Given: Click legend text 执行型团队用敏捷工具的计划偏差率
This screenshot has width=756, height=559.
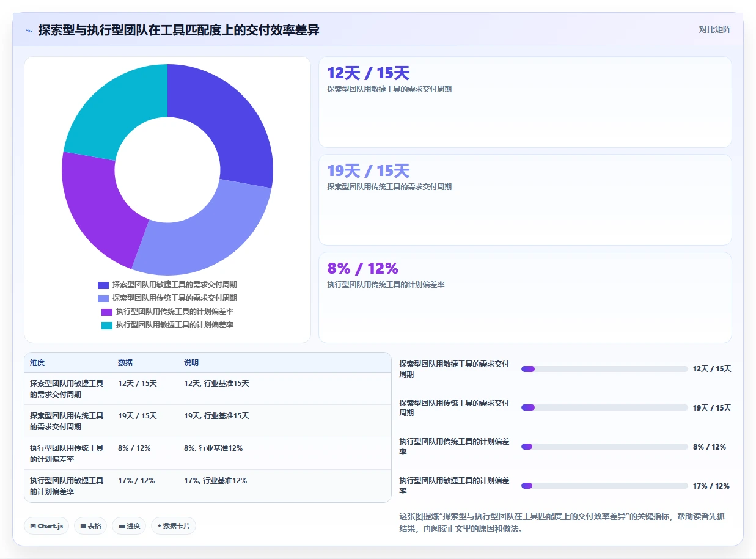Looking at the screenshot, I should pyautogui.click(x=175, y=325).
